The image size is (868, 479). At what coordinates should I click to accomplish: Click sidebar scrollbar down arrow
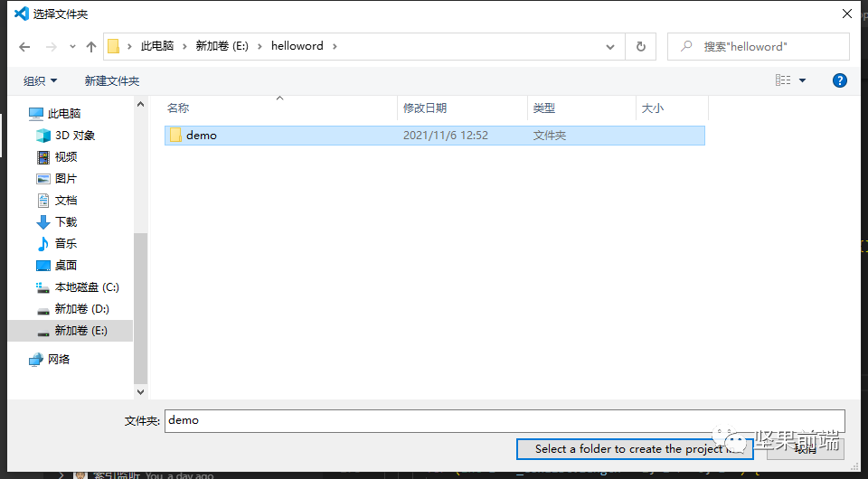point(141,391)
